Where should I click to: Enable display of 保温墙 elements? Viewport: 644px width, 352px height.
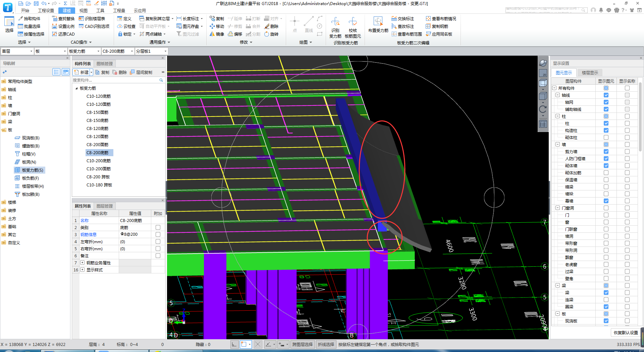(606, 180)
